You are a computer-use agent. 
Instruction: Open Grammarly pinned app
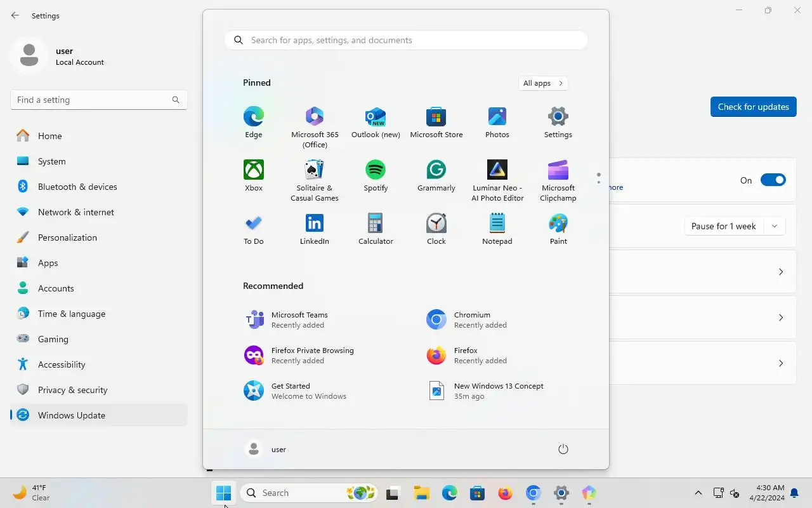point(436,176)
